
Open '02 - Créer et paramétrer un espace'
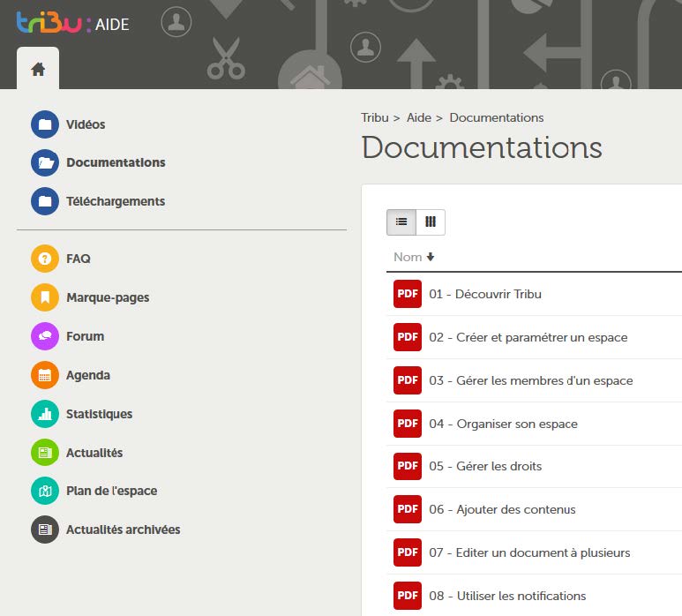(x=528, y=338)
